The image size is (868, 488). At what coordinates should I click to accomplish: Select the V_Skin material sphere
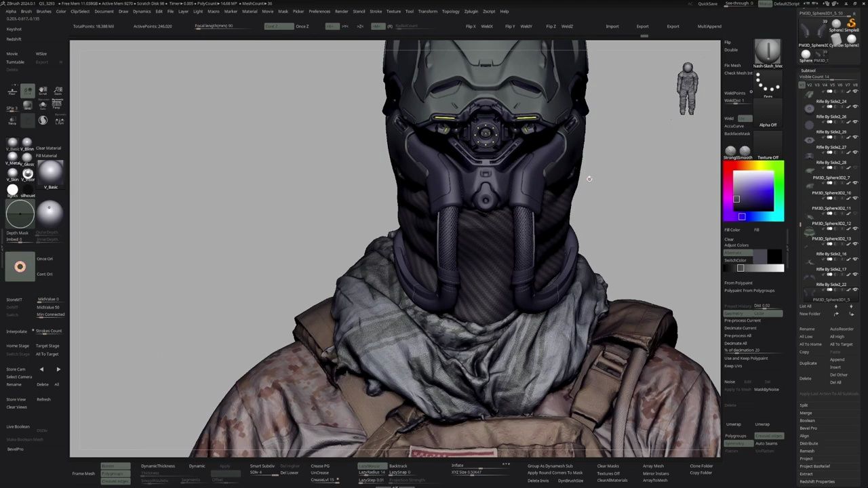click(12, 172)
